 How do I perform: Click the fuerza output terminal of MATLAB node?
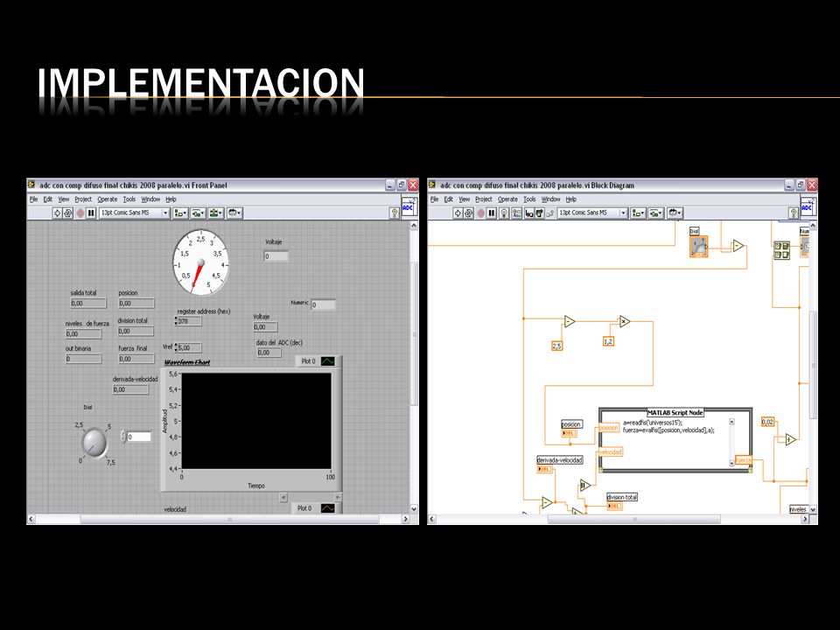pos(743,460)
